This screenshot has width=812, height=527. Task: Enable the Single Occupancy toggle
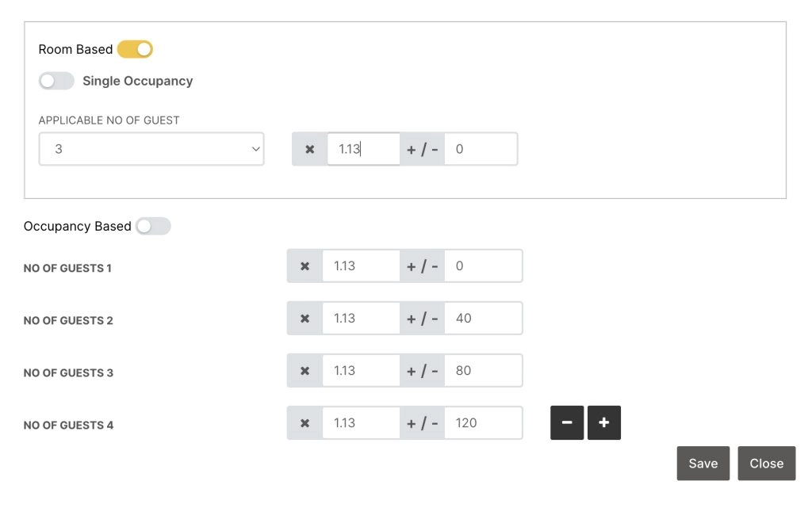click(x=56, y=81)
